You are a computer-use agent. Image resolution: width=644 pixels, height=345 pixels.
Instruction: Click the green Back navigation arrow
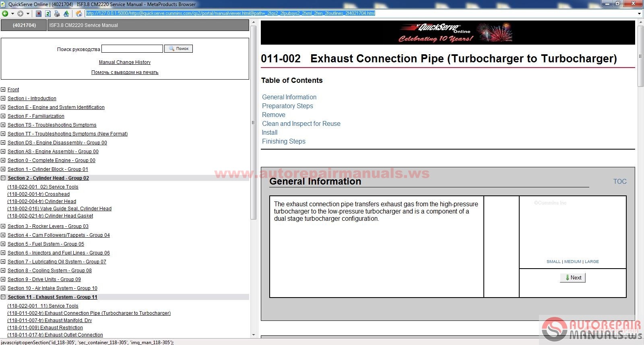coord(5,13)
